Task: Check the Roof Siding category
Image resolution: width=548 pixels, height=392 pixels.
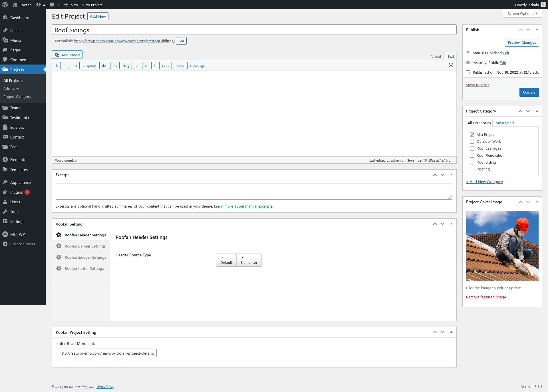Action: click(x=472, y=162)
